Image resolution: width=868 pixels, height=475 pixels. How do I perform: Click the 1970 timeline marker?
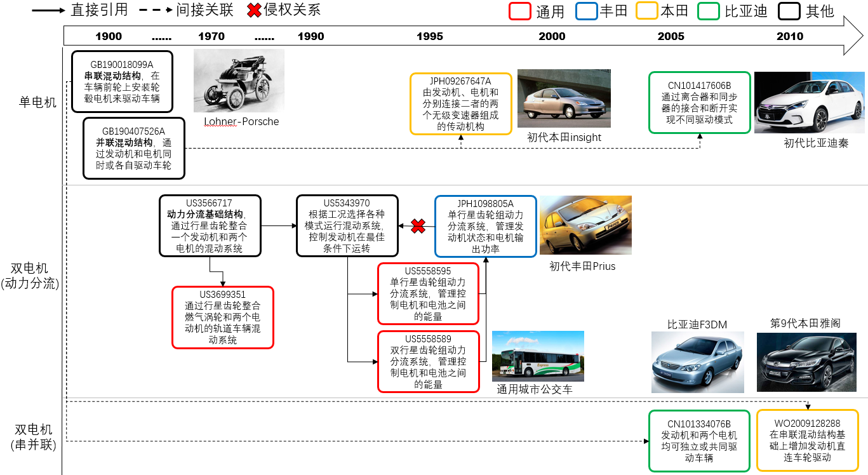coord(211,37)
